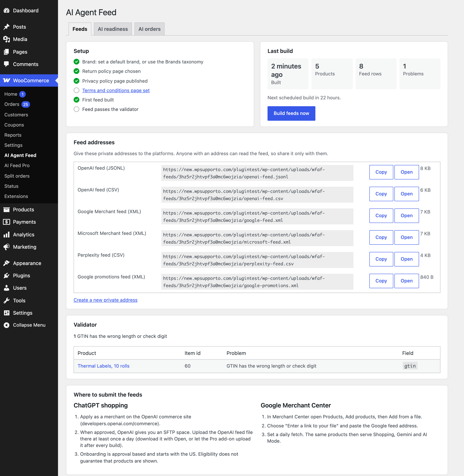Screen dimensions: 464x476
Task: Click green check beside Privacy policy page
Action: [76, 81]
